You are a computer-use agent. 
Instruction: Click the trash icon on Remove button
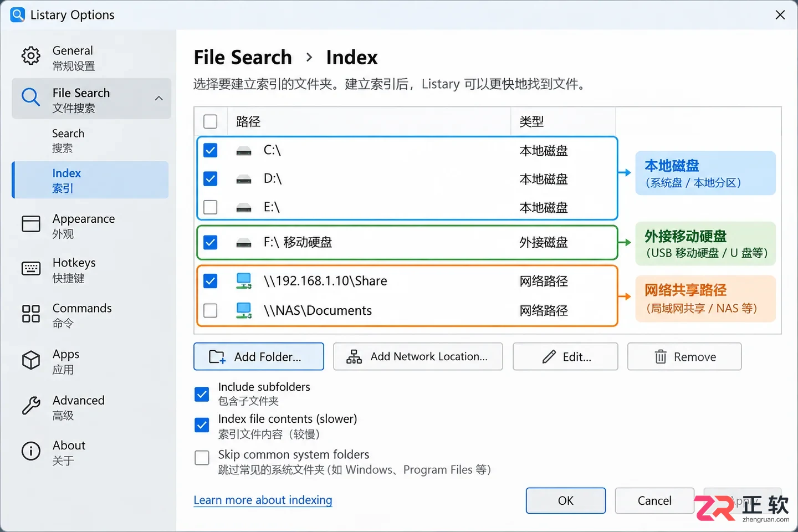(661, 357)
